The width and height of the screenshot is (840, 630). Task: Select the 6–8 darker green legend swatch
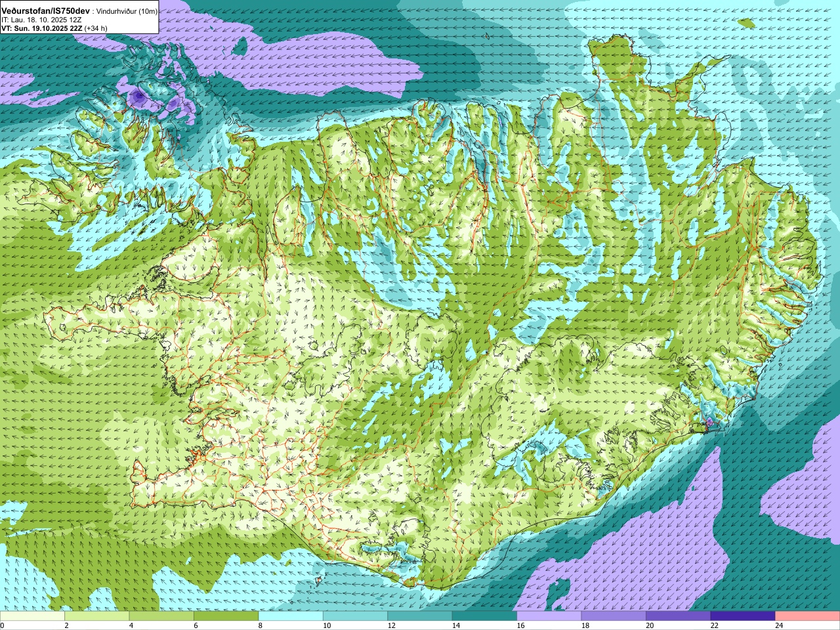[x=226, y=616]
